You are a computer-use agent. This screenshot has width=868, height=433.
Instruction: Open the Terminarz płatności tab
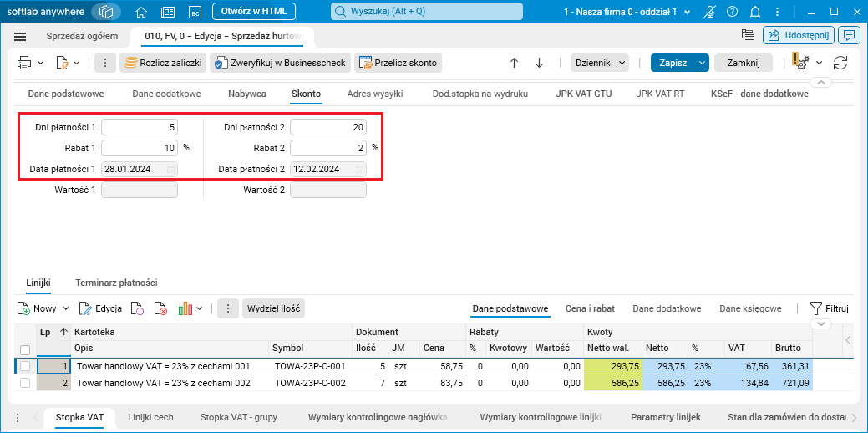pyautogui.click(x=116, y=283)
